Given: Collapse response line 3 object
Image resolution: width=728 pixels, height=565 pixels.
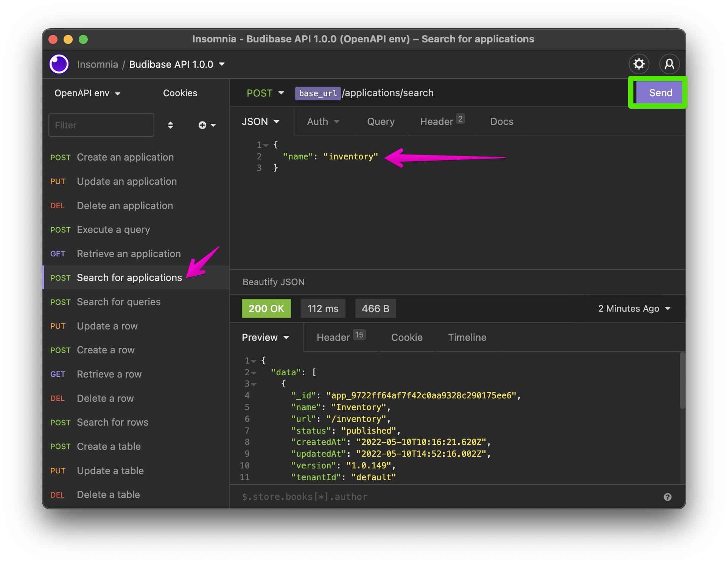Looking at the screenshot, I should 254,384.
